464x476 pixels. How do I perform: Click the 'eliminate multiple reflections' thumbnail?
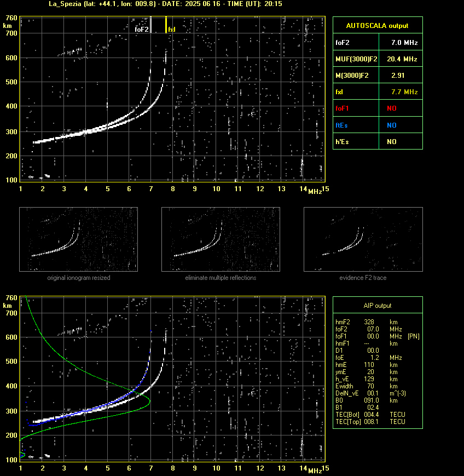(x=221, y=239)
